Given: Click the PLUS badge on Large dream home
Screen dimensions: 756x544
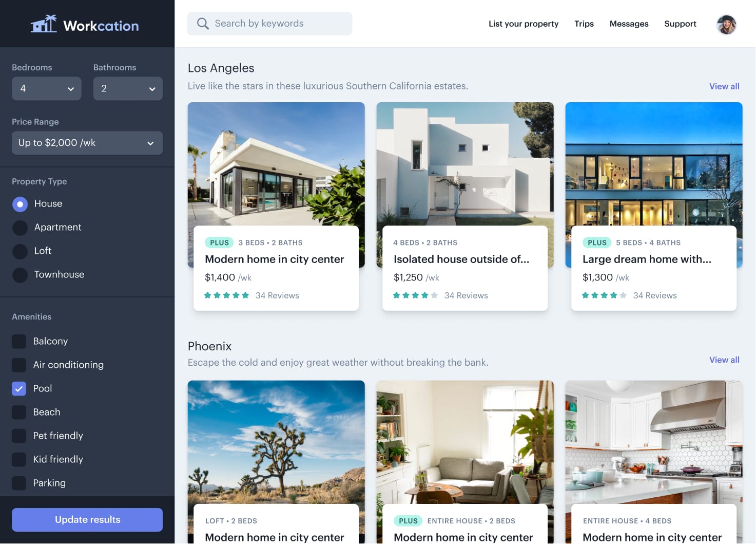Looking at the screenshot, I should (596, 242).
